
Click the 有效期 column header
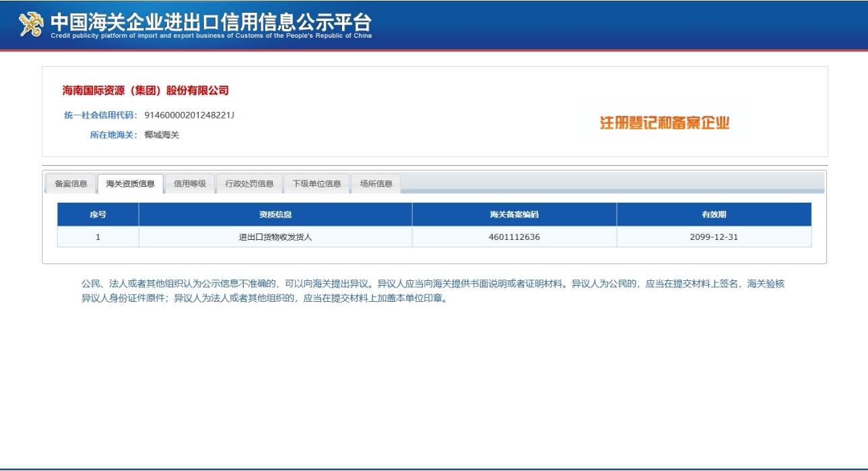pos(714,215)
